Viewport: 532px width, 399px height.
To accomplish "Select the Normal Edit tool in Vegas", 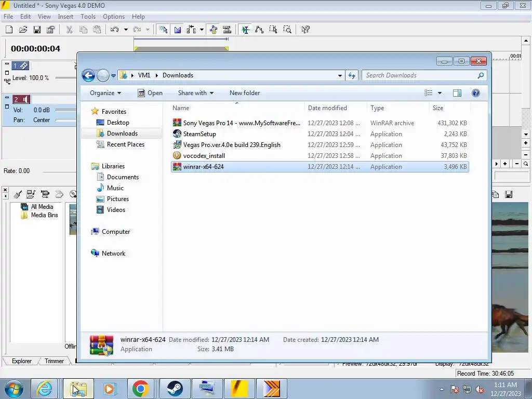I will [x=246, y=30].
